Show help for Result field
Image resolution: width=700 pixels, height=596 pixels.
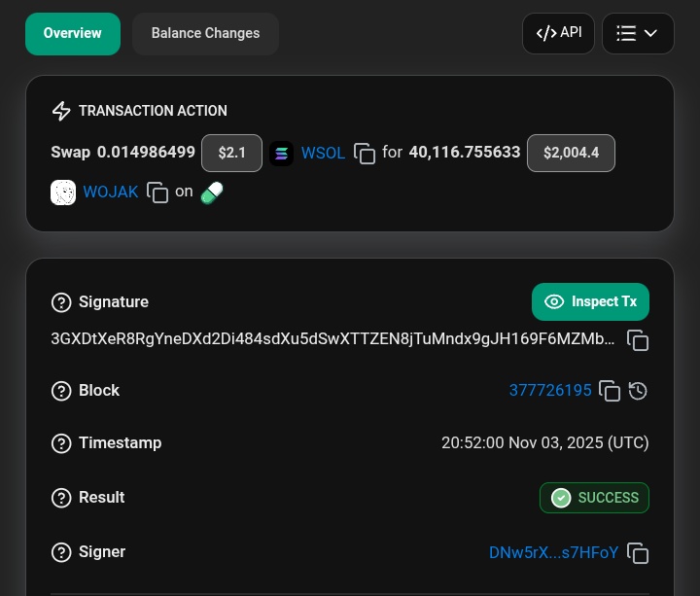[61, 498]
